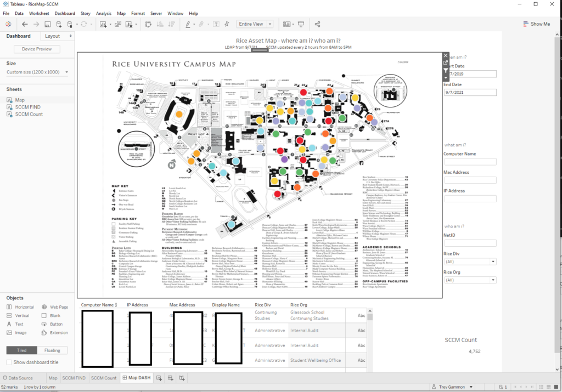Save the workbook with the disk icon
This screenshot has width=562, height=392.
(47, 24)
